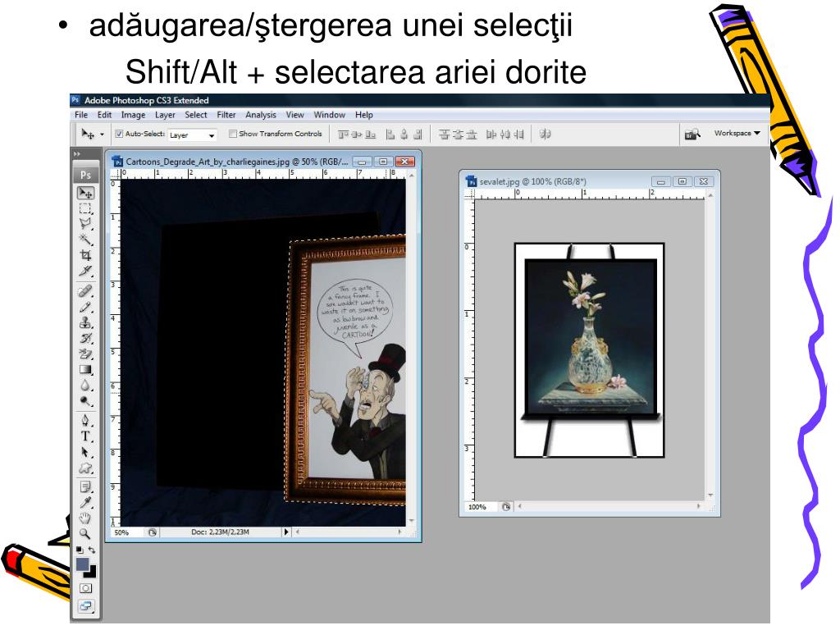Swap foreground and background colors

pyautogui.click(x=92, y=550)
